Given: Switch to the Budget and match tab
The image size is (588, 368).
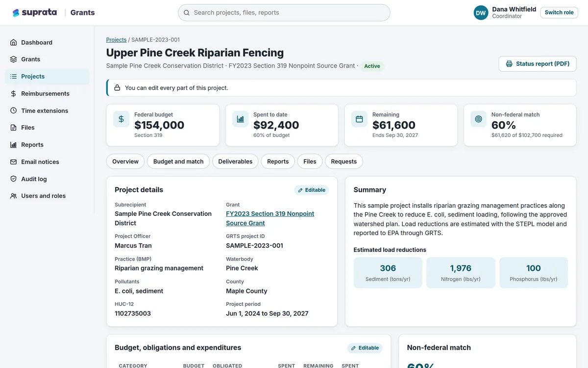Looking at the screenshot, I should coord(178,161).
